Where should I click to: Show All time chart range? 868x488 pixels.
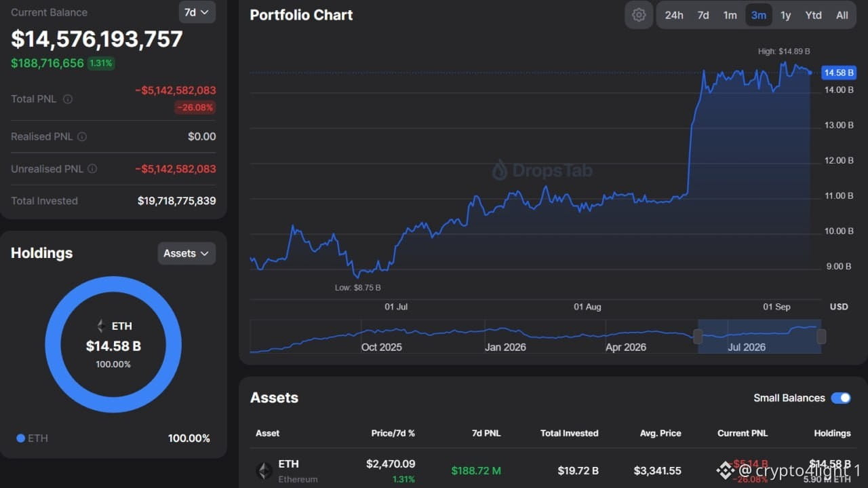842,15
